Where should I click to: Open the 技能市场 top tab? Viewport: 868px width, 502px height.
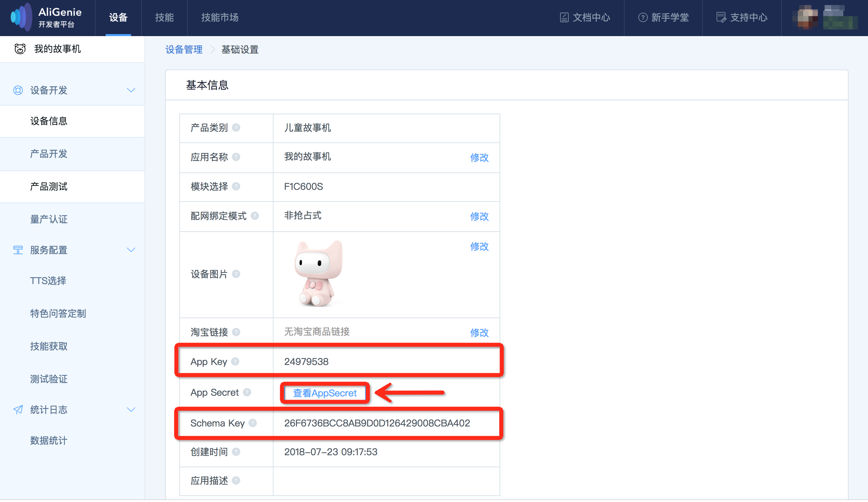tap(220, 17)
